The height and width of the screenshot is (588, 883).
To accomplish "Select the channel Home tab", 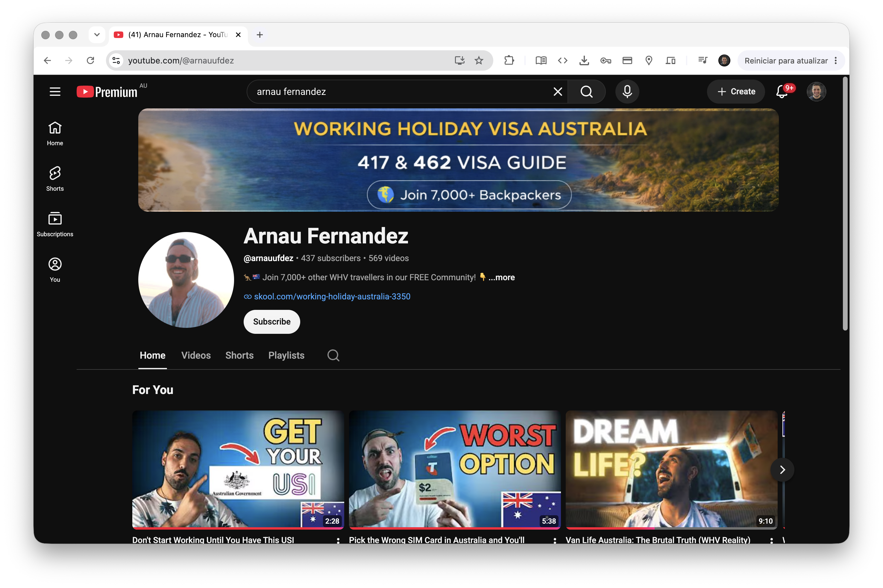I will point(152,355).
